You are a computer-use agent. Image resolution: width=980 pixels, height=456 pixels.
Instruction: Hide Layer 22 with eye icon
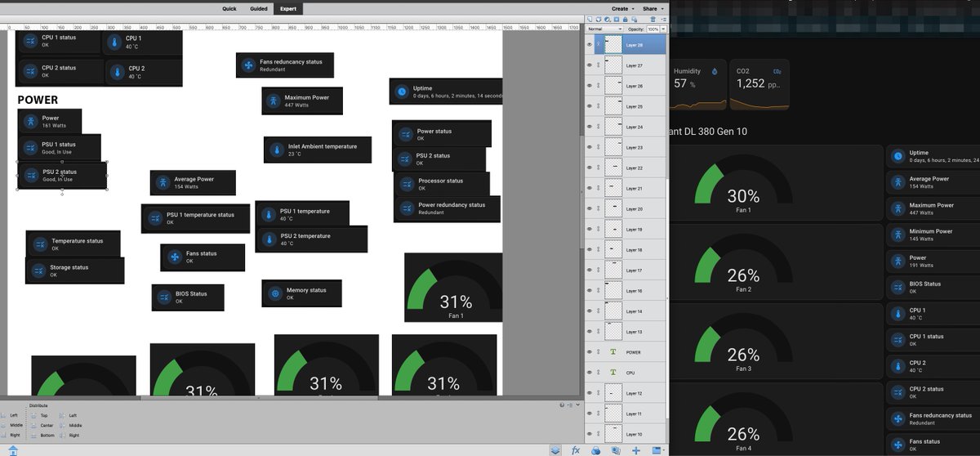590,168
